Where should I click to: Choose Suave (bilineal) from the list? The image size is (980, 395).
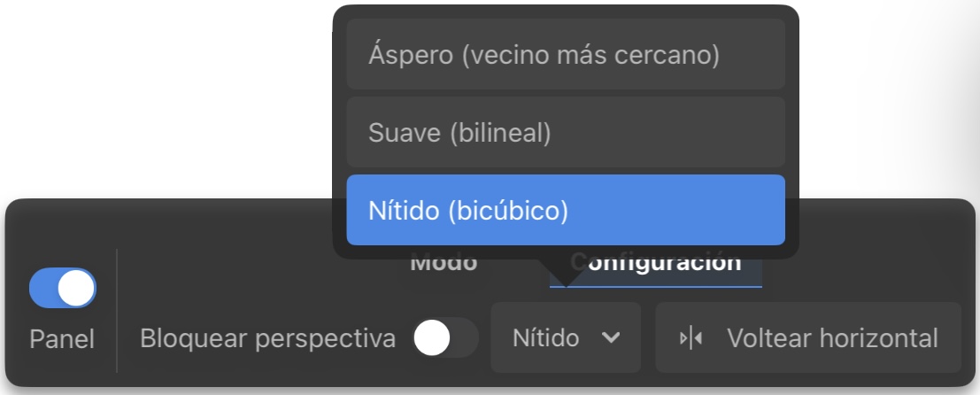[x=566, y=132]
